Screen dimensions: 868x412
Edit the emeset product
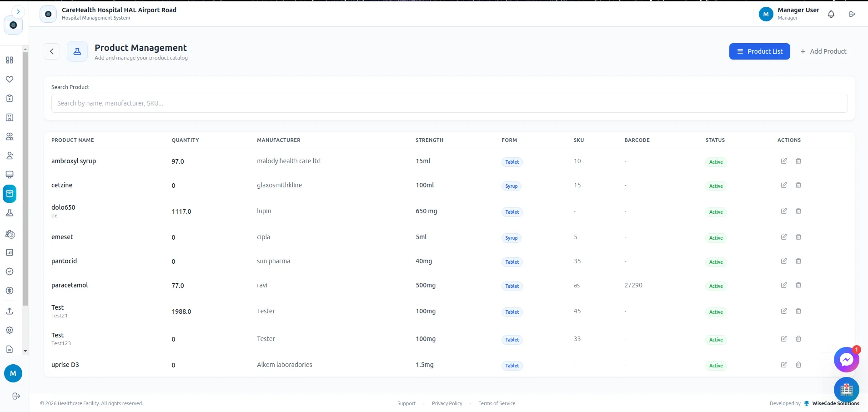click(784, 237)
